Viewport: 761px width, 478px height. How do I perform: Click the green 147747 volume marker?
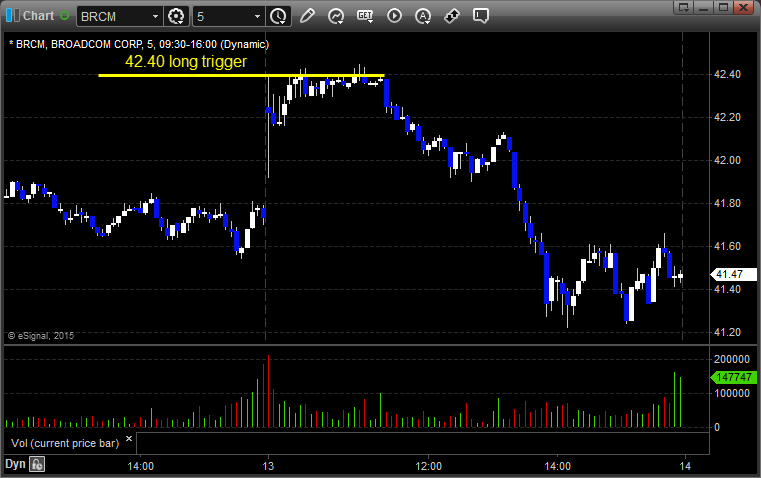click(x=734, y=377)
